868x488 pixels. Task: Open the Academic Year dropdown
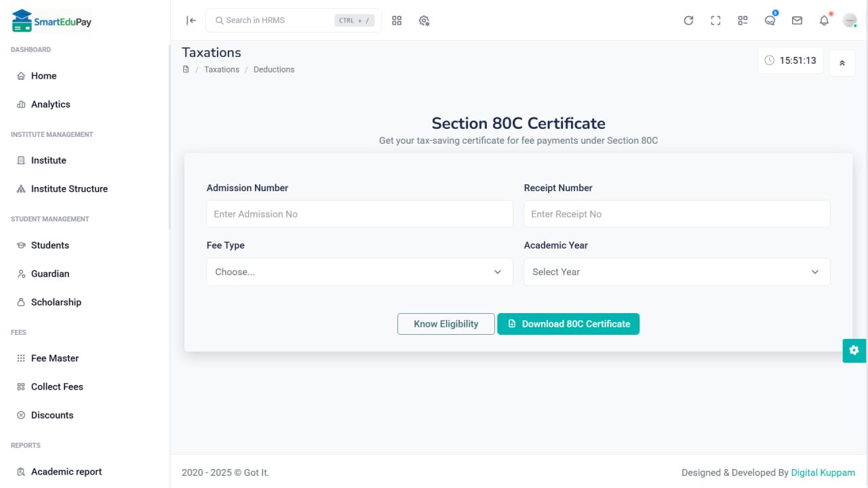coord(677,272)
